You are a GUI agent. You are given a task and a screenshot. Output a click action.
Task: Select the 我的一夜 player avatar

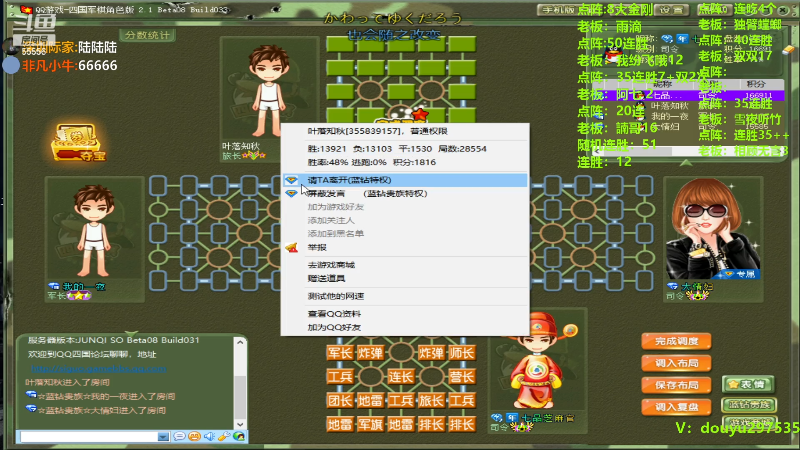click(x=93, y=231)
